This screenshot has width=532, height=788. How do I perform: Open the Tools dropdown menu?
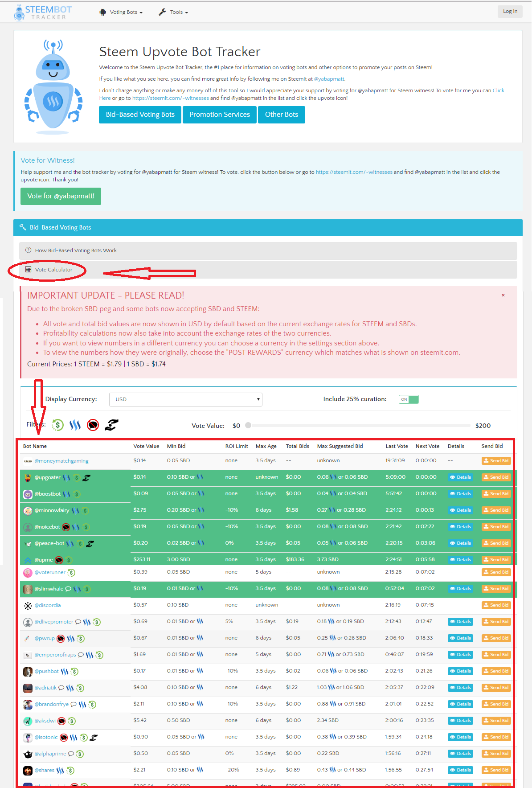173,12
